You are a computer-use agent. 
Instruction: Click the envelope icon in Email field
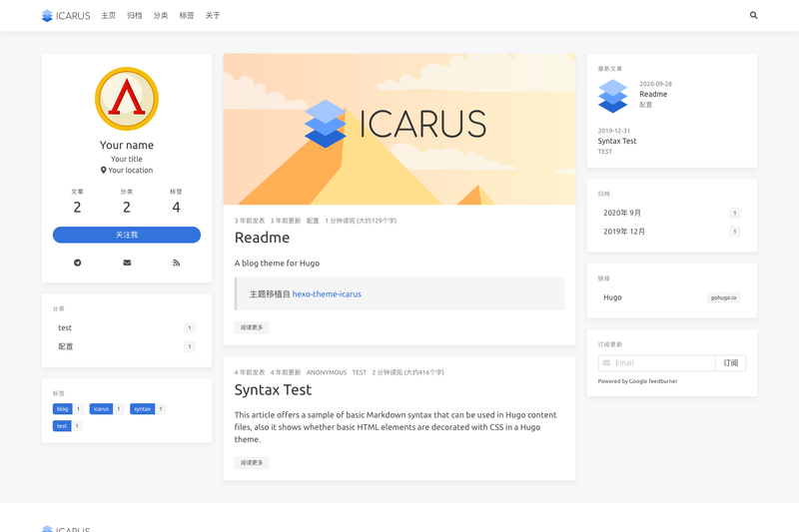tap(606, 363)
